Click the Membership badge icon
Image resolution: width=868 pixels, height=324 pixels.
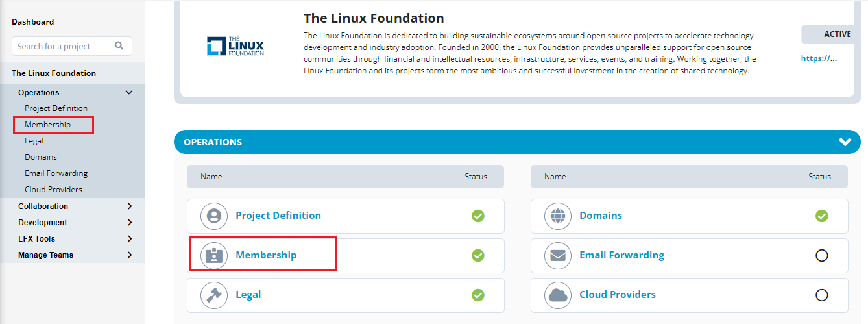tap(213, 255)
